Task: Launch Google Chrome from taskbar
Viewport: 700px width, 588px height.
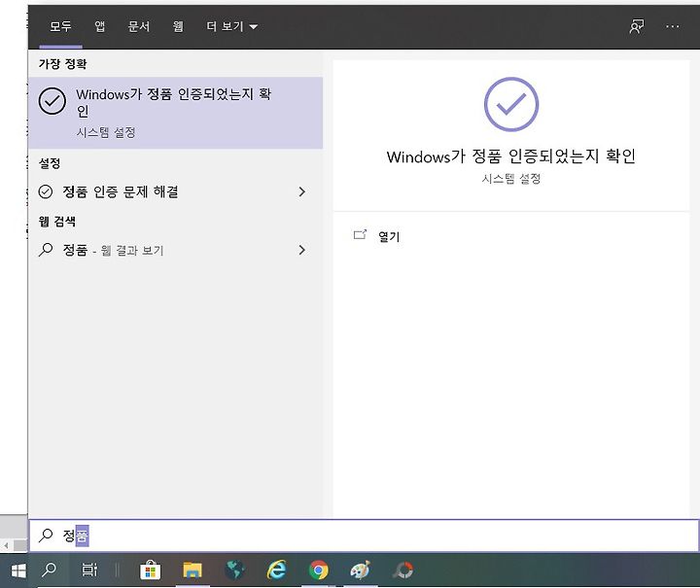Action: coord(319,571)
